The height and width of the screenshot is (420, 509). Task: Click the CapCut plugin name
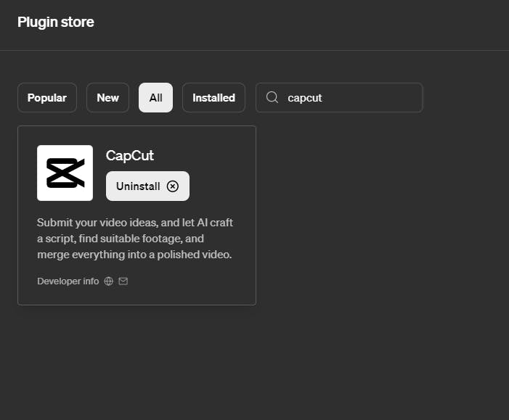pos(129,156)
